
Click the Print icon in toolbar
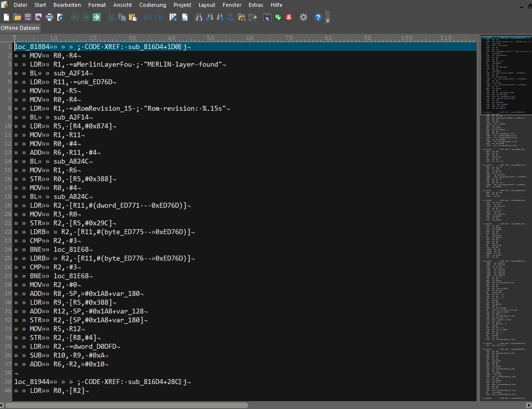click(x=49, y=17)
